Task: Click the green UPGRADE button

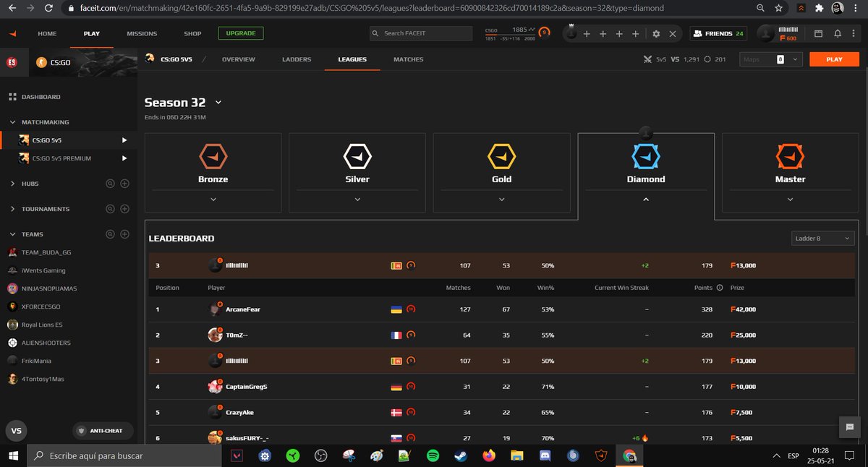Action: 241,33
